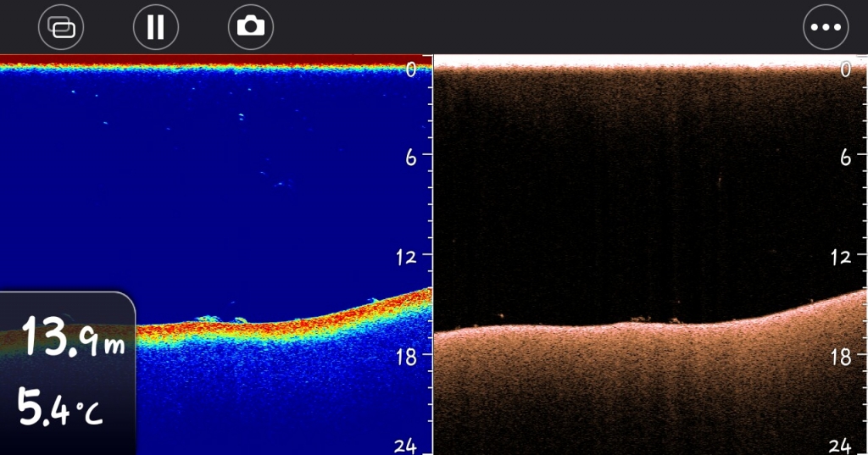
Task: Select depth mark 0 on right scale
Action: click(x=845, y=69)
